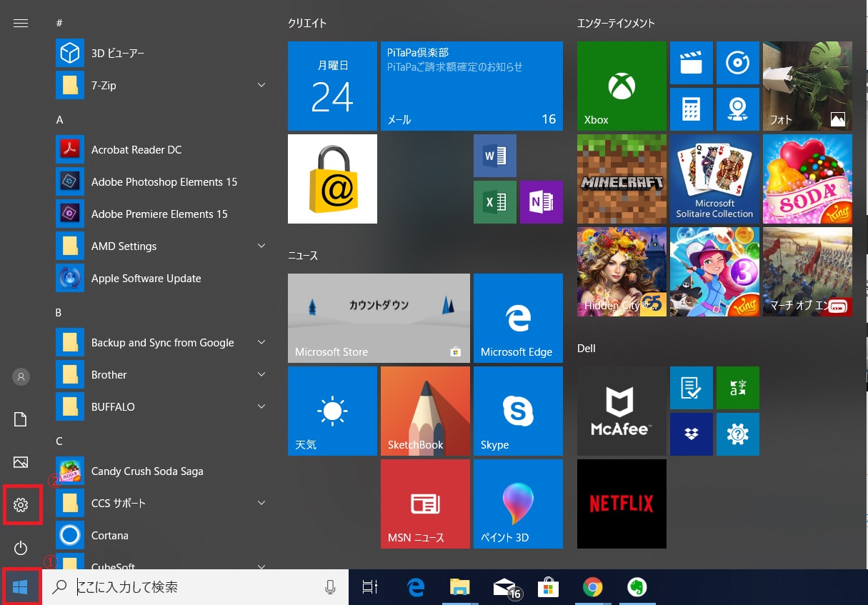Open the SketchBook tile

coord(425,411)
